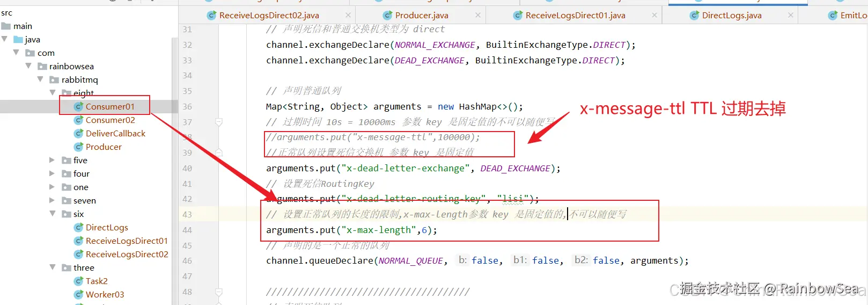This screenshot has height=305, width=868.
Task: Click the java source folder icon
Action: [18, 39]
